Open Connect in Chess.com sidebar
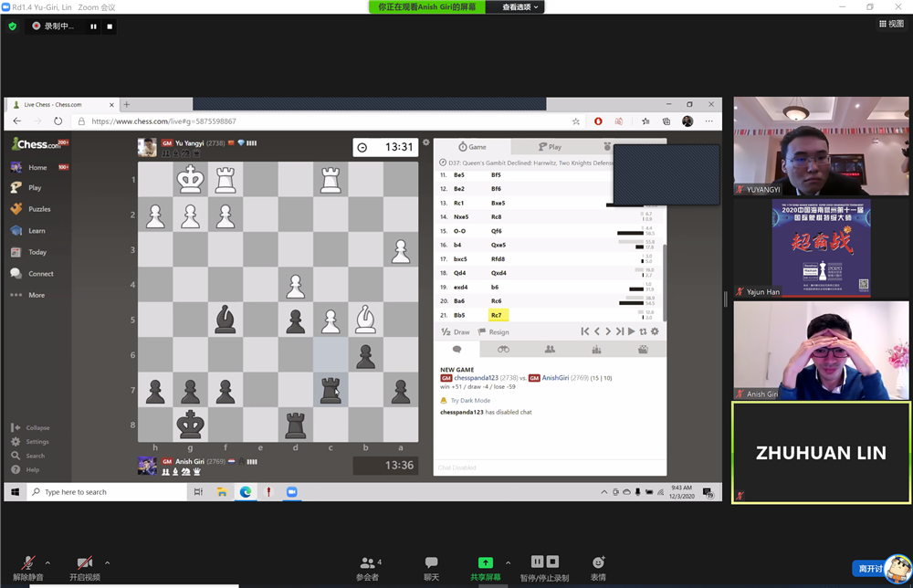The image size is (913, 588). tap(40, 274)
